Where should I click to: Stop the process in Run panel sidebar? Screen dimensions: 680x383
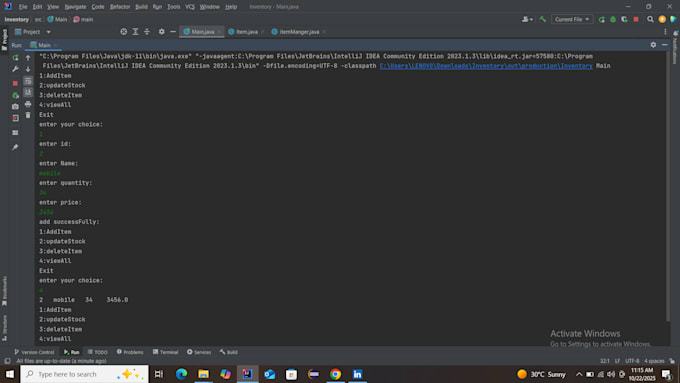click(x=15, y=83)
